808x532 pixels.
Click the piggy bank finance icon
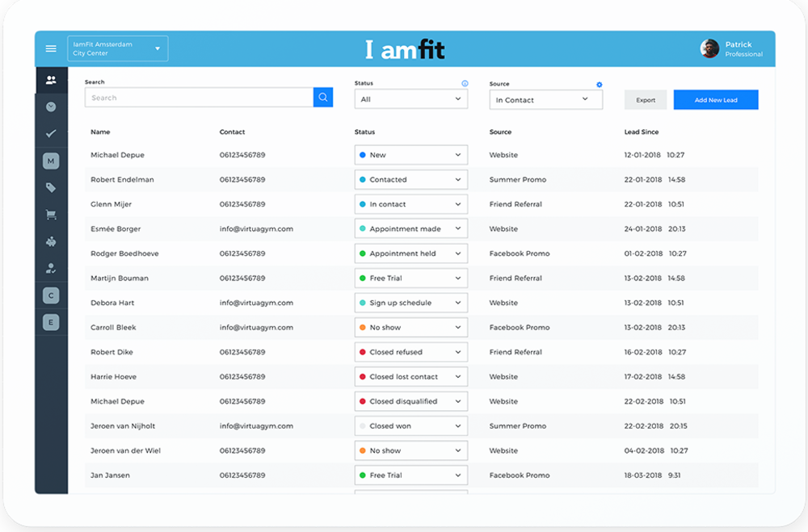click(51, 241)
